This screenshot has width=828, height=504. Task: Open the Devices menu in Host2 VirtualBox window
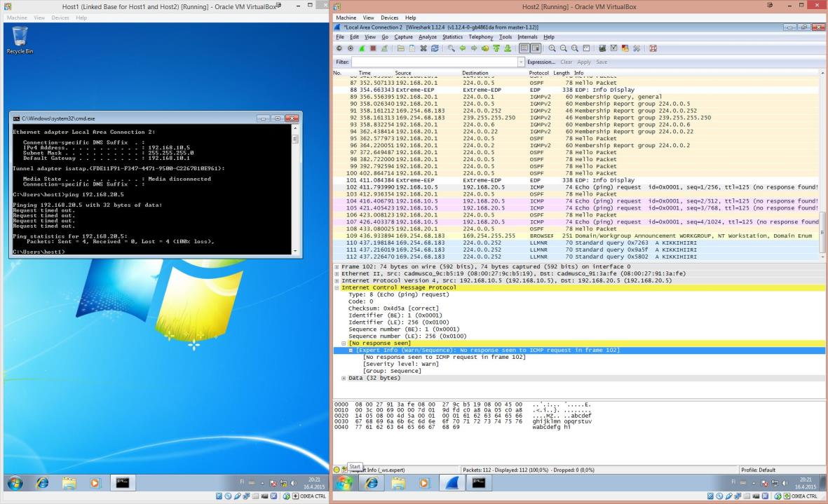(x=390, y=18)
